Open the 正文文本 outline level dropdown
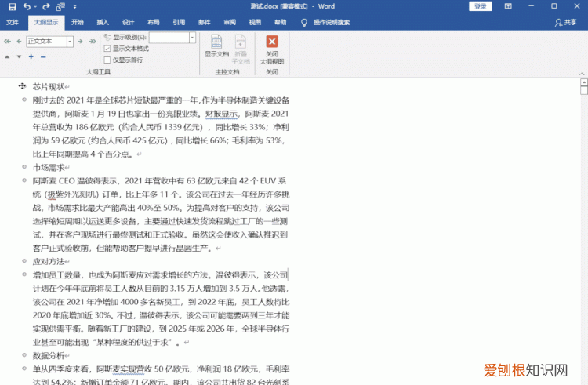The image size is (588, 385). point(70,42)
